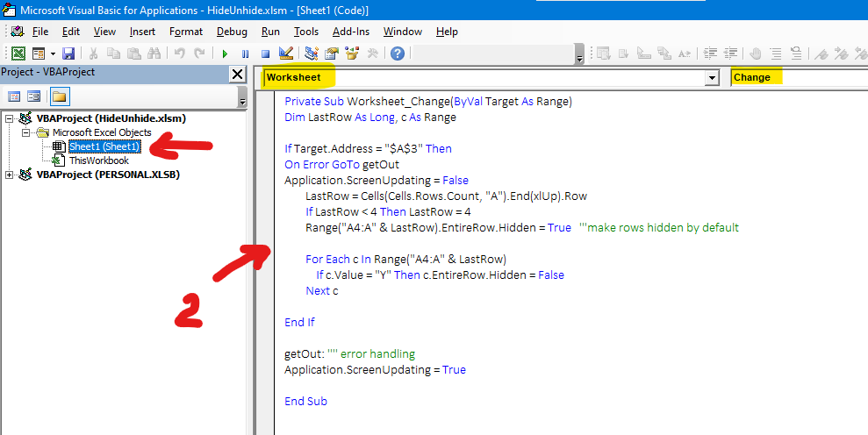The image size is (868, 435).
Task: Click View Code icon in Project pane
Action: tap(14, 96)
